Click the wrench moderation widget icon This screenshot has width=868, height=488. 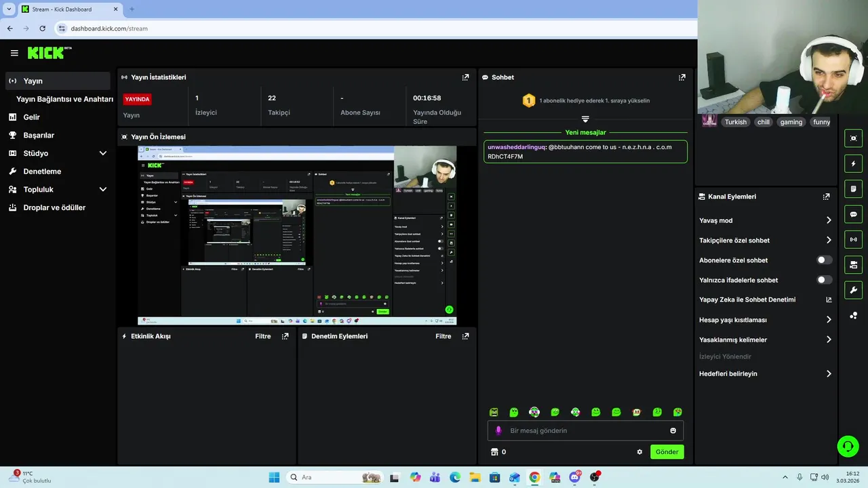pyautogui.click(x=853, y=290)
